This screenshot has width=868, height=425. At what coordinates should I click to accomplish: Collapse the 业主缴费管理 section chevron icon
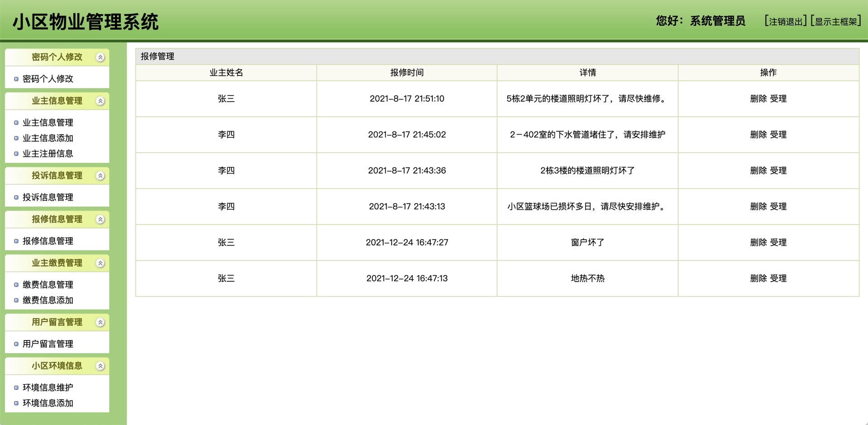point(100,263)
